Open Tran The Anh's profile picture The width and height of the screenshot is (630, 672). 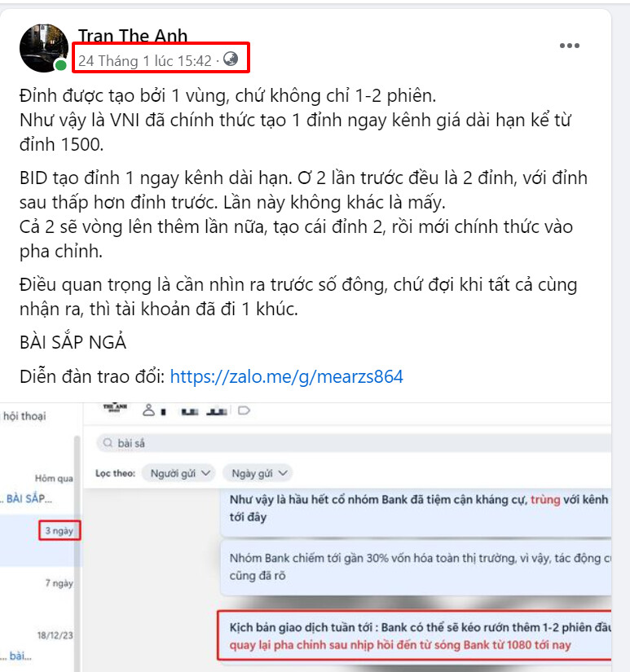tap(44, 48)
